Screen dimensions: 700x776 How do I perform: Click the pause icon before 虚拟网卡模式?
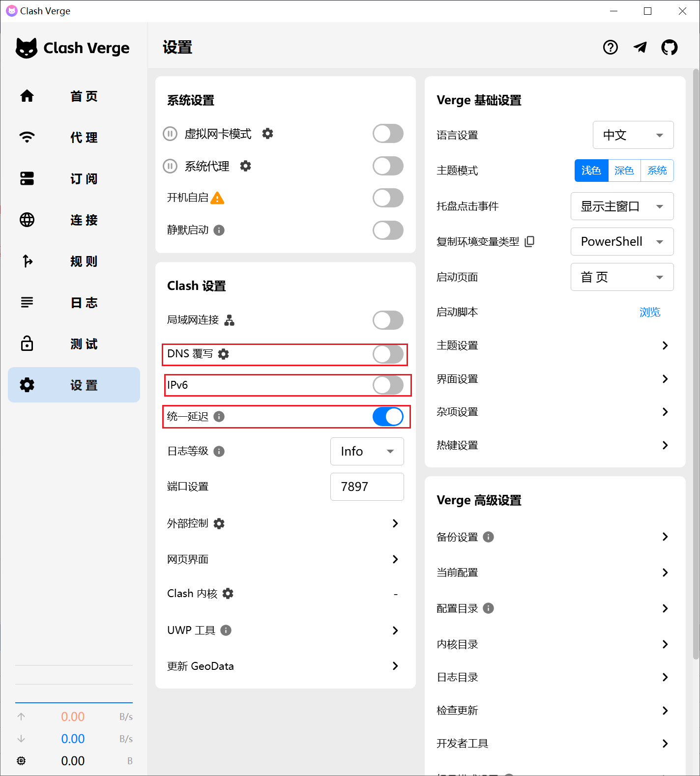click(x=170, y=134)
